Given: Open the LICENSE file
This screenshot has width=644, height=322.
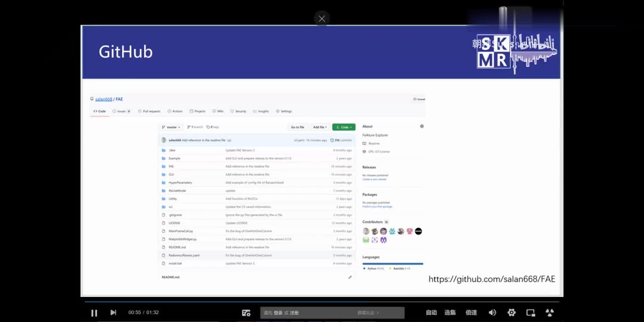Looking at the screenshot, I should [x=174, y=223].
